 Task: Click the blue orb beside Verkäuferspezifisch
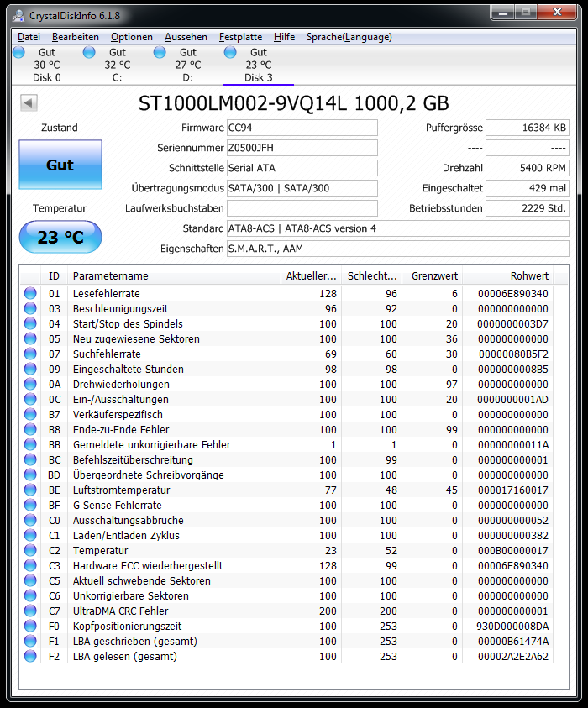point(30,415)
